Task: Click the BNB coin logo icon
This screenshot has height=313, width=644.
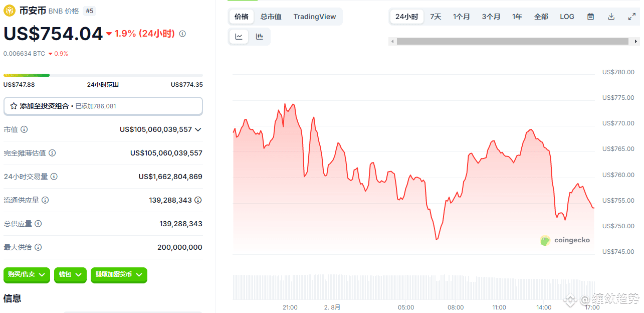Action: (10, 10)
